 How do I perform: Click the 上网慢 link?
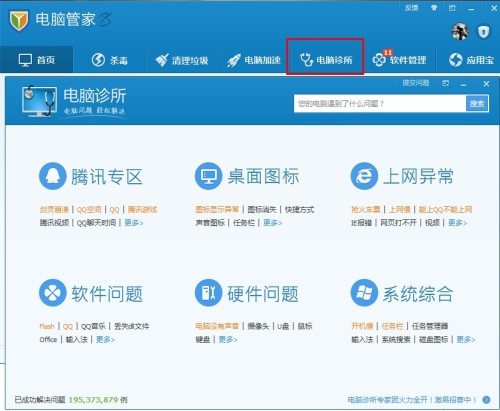[x=399, y=210]
